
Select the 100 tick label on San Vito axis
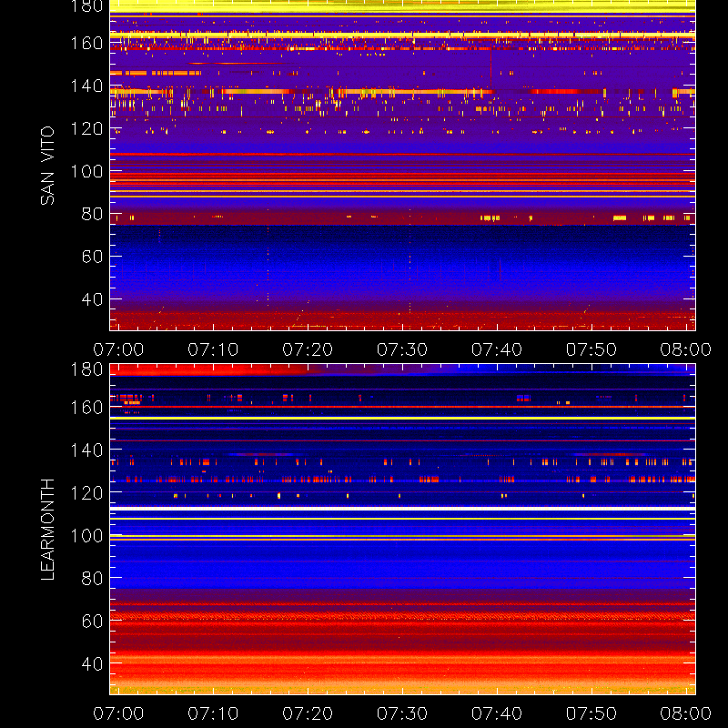[86, 171]
